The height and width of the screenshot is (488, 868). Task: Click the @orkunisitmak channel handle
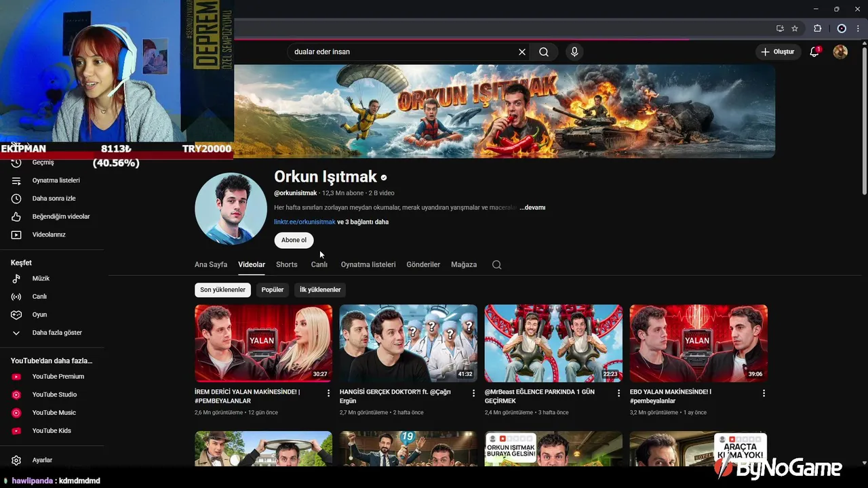[296, 193]
